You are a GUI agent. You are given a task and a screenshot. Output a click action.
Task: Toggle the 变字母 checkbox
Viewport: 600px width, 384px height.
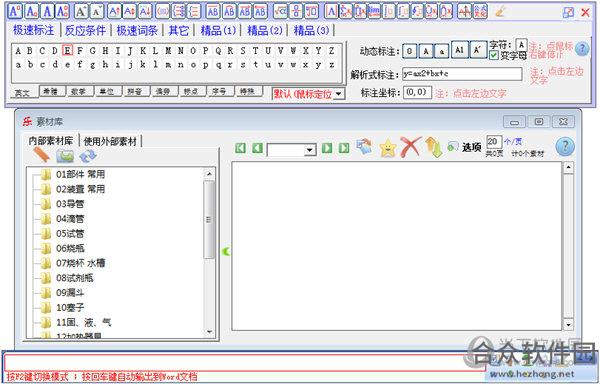coord(494,55)
